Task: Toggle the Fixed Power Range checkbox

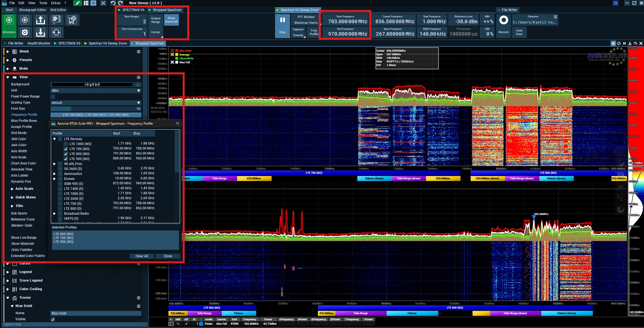Action: [x=53, y=97]
